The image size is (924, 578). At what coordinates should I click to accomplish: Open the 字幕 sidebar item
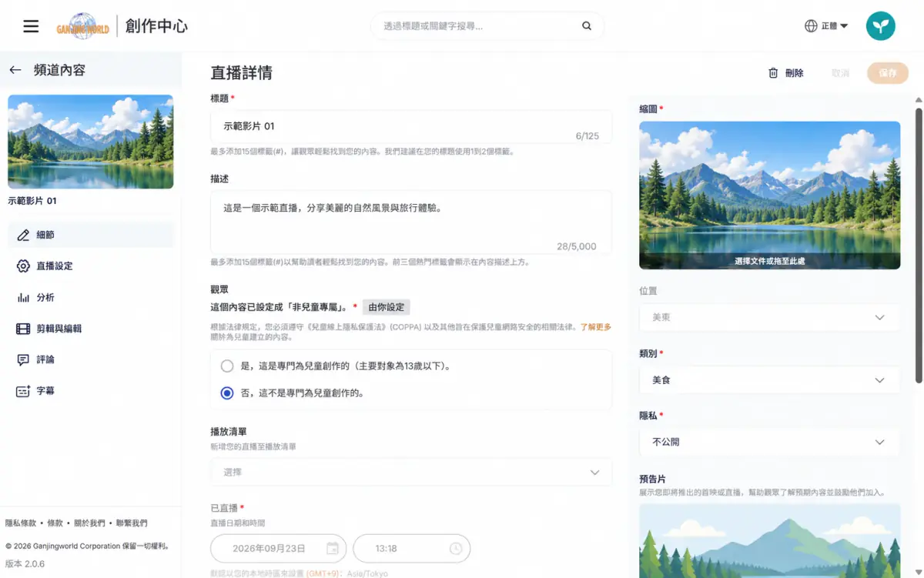tap(91, 391)
